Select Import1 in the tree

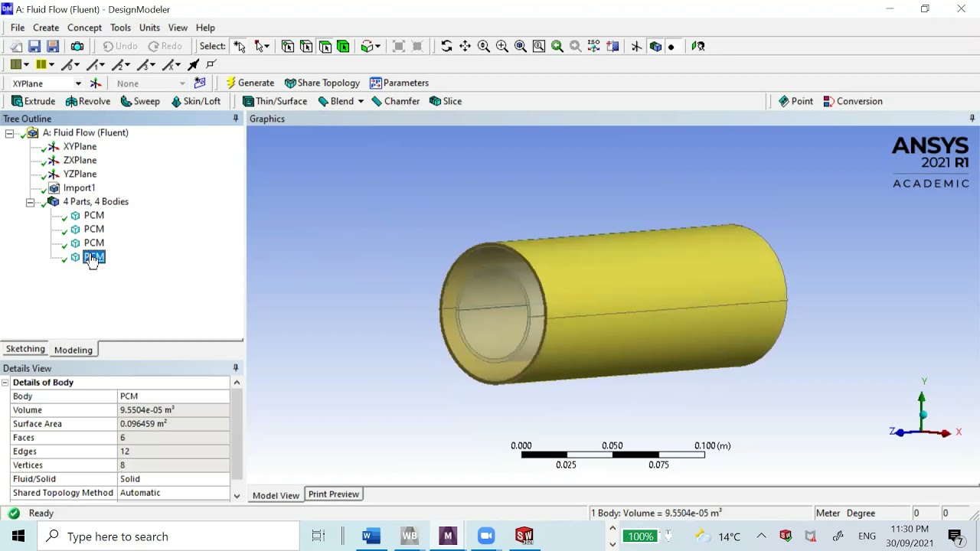pos(79,188)
